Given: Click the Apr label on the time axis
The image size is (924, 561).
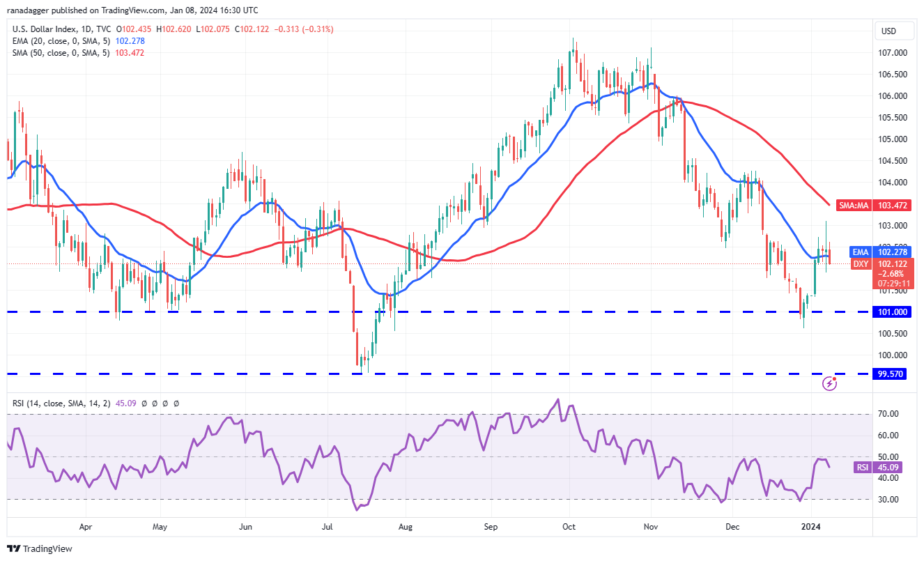Looking at the screenshot, I should 86,528.
